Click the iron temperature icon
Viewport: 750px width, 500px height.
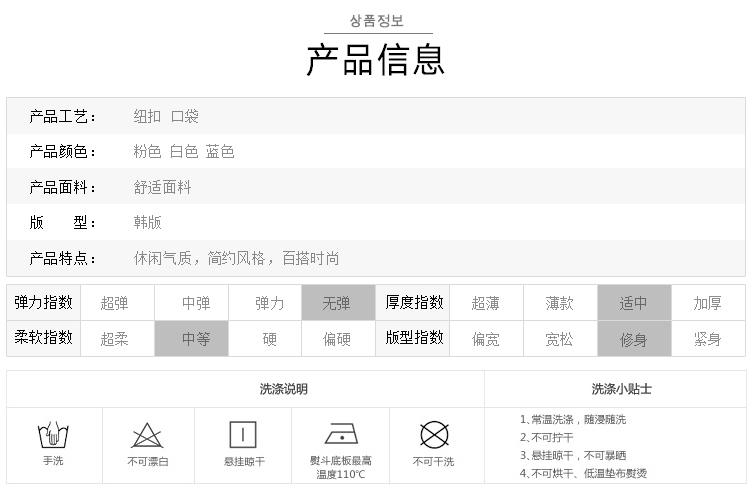(x=342, y=433)
